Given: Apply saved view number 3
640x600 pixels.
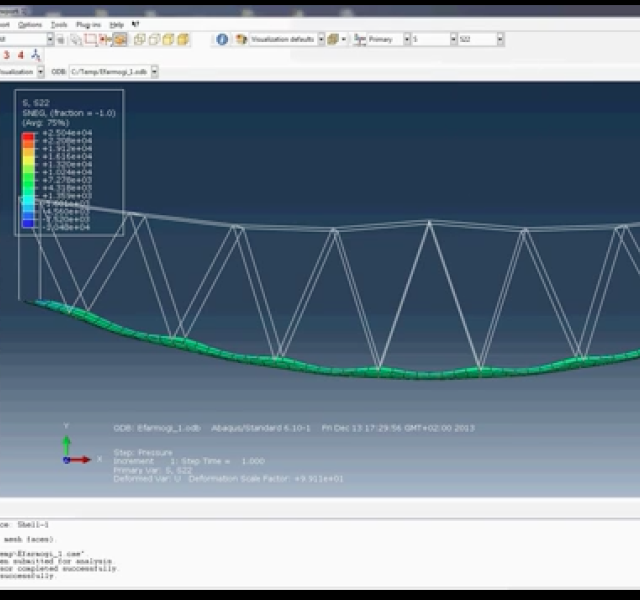Looking at the screenshot, I should point(7,55).
